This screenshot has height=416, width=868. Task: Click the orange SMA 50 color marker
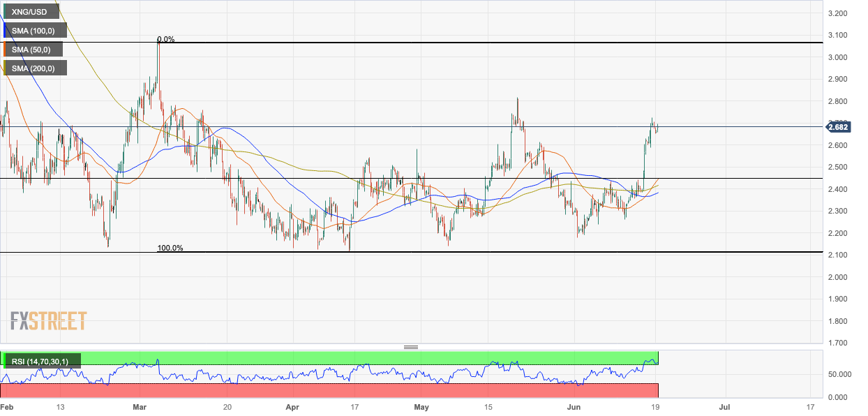click(6, 49)
